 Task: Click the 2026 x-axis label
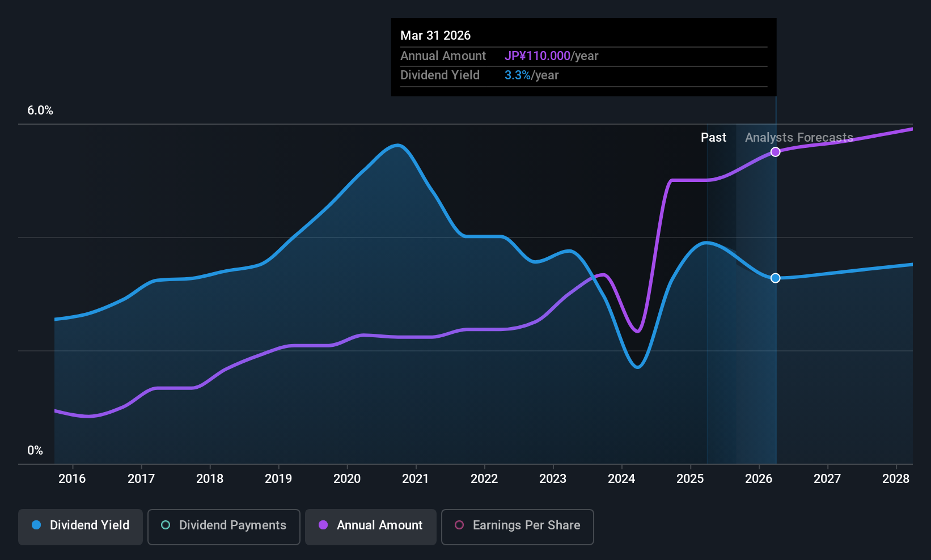pyautogui.click(x=759, y=479)
